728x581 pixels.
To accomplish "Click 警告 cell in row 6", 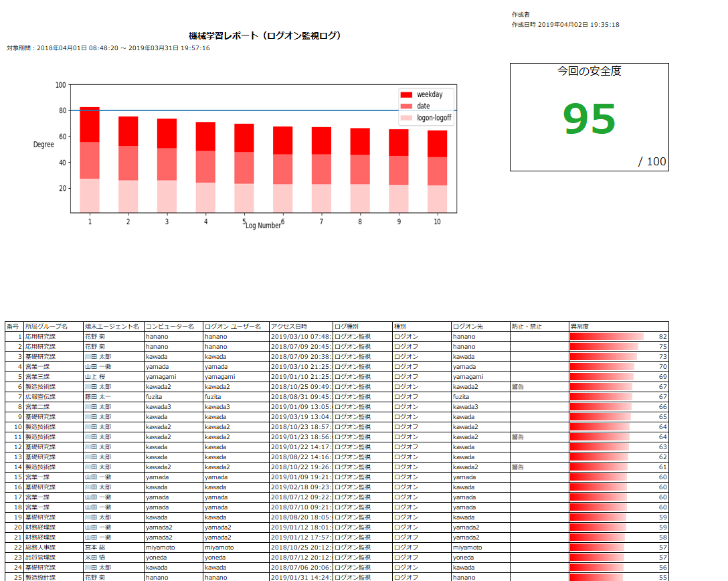I will 518,387.
